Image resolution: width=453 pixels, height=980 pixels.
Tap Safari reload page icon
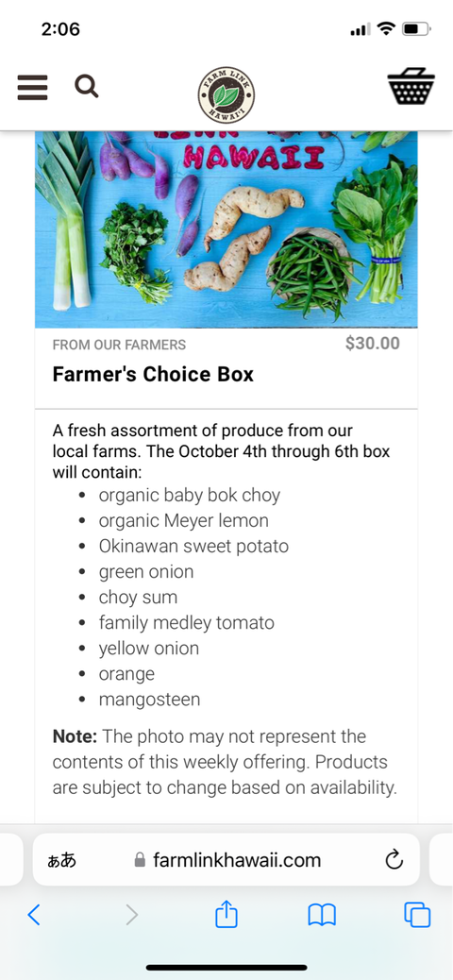(394, 860)
